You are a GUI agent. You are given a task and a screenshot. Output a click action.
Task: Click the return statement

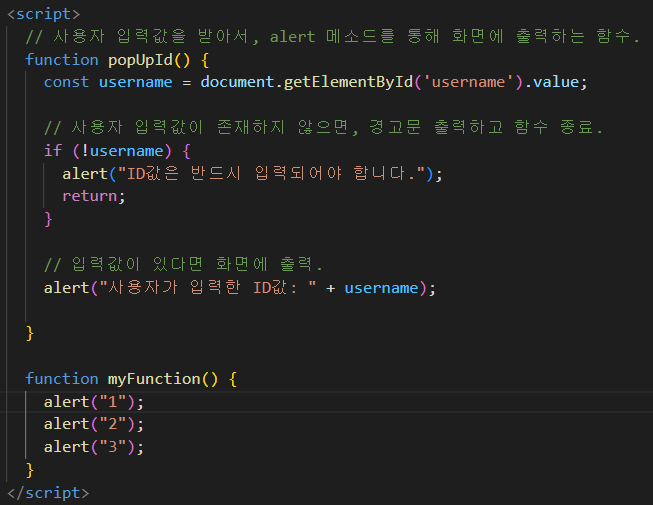coord(93,196)
